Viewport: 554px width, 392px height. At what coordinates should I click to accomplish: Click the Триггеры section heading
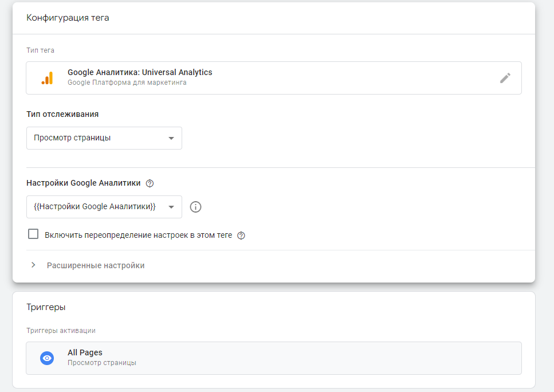click(46, 307)
